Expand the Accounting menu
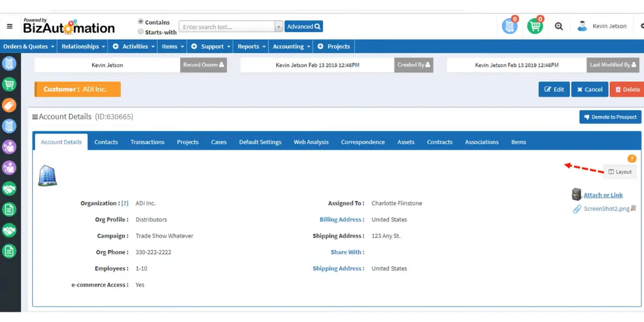The image size is (644, 322). point(291,47)
